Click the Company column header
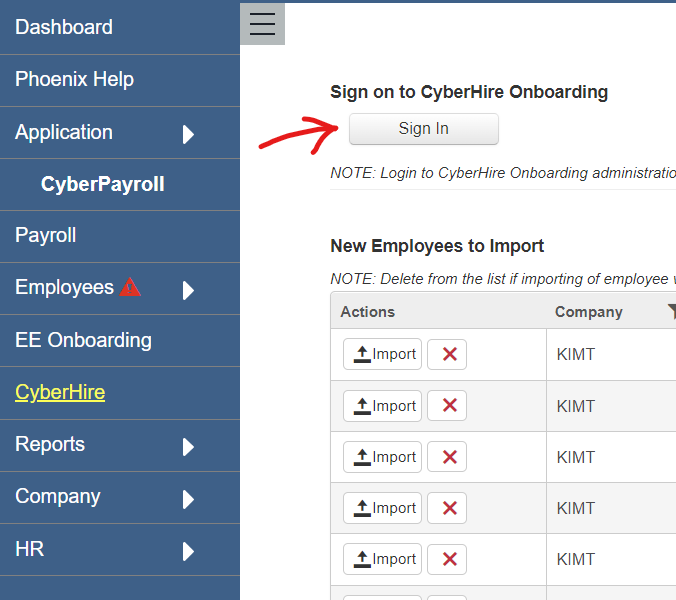 pyautogui.click(x=588, y=312)
